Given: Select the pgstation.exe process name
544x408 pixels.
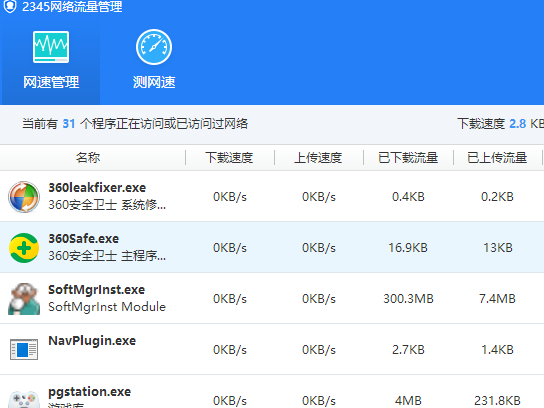Looking at the screenshot, I should [90, 392].
